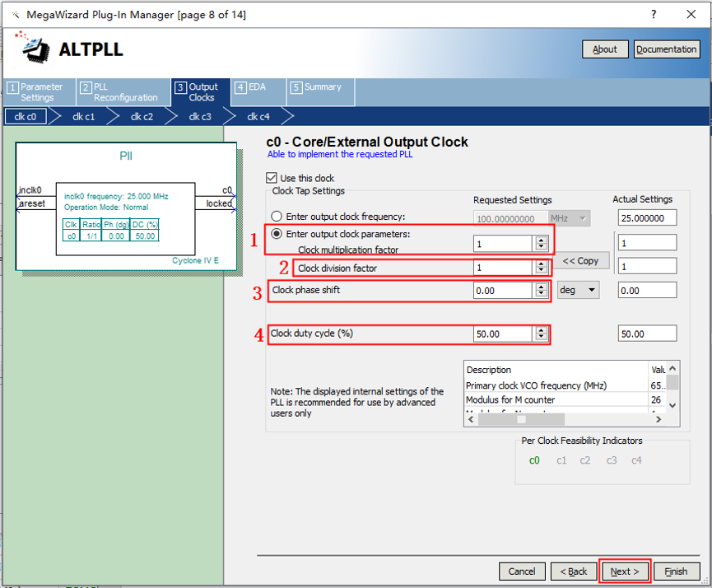Go to the clk c1 sub-page
Image resolution: width=712 pixels, height=588 pixels.
(83, 116)
